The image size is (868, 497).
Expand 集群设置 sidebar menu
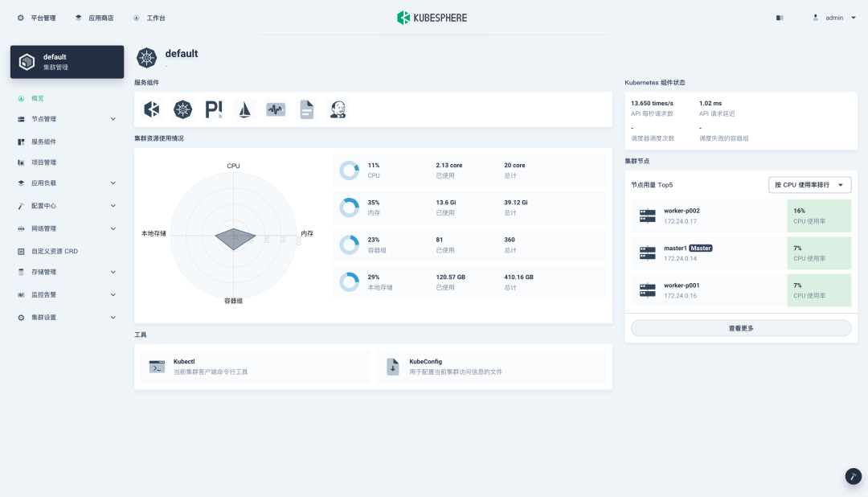tap(113, 318)
